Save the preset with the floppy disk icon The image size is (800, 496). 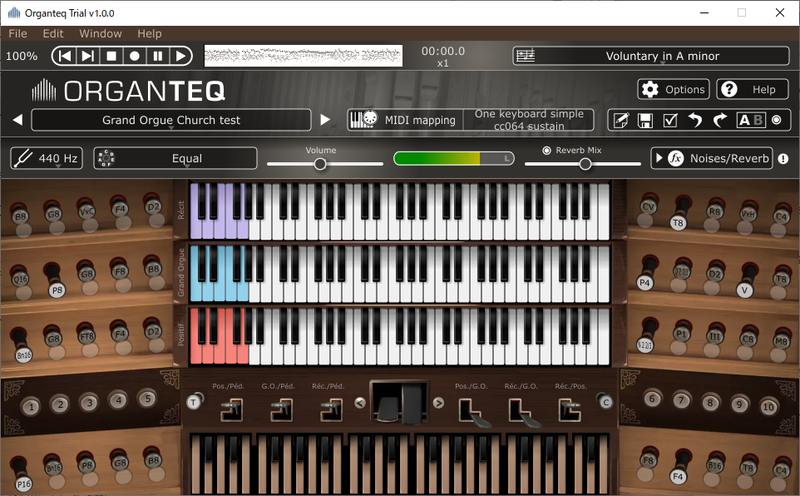[645, 120]
